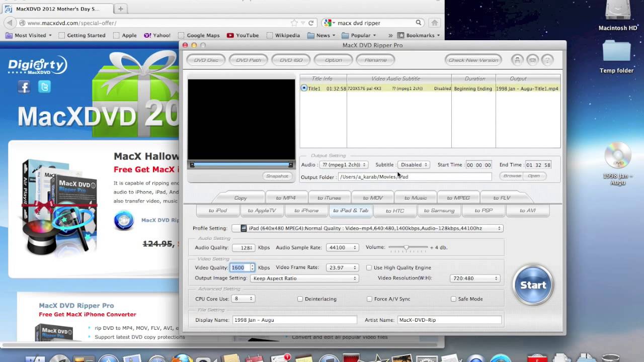Switch to the to iPhone tab

[306, 211]
